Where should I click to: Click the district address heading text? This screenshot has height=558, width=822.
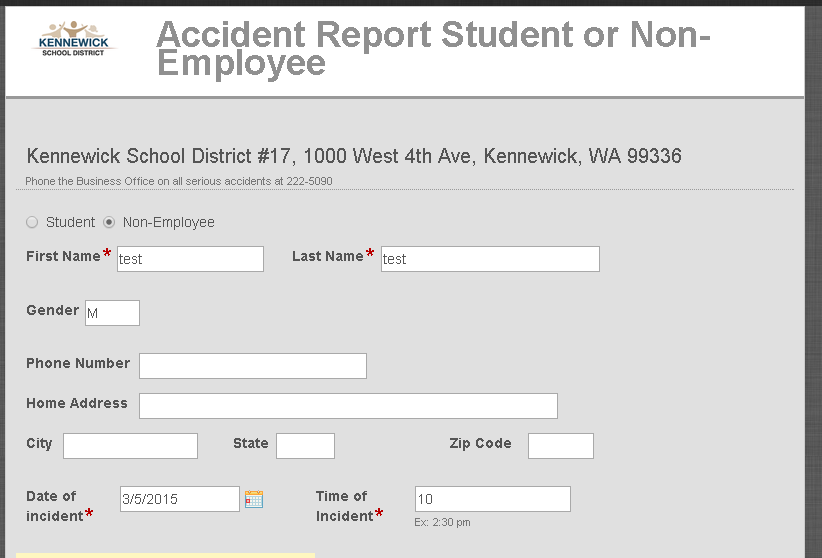pyautogui.click(x=354, y=156)
